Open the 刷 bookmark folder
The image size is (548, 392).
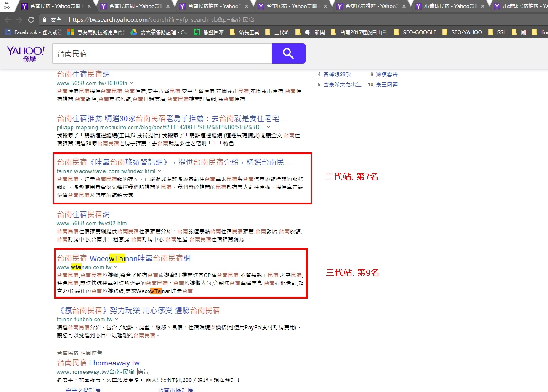[x=519, y=32]
